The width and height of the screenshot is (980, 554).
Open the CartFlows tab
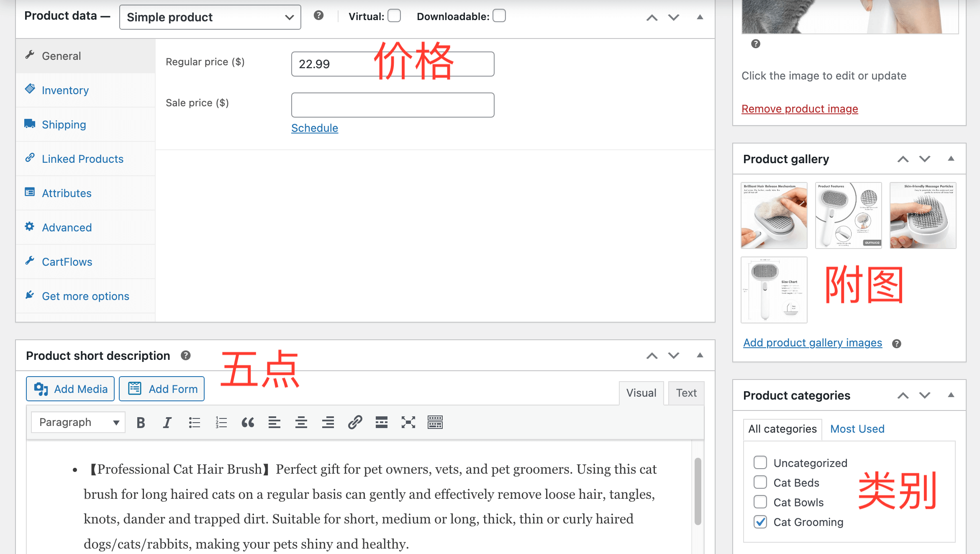[85, 262]
